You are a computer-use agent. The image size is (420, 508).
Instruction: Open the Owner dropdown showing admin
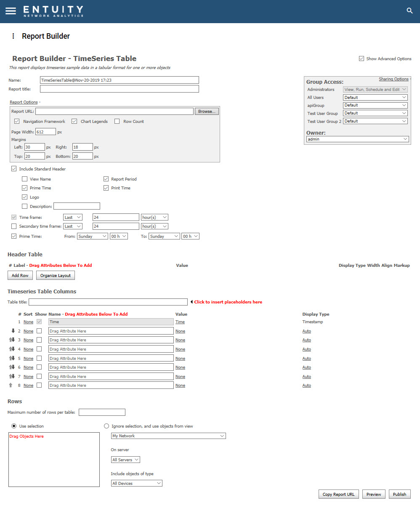point(357,139)
